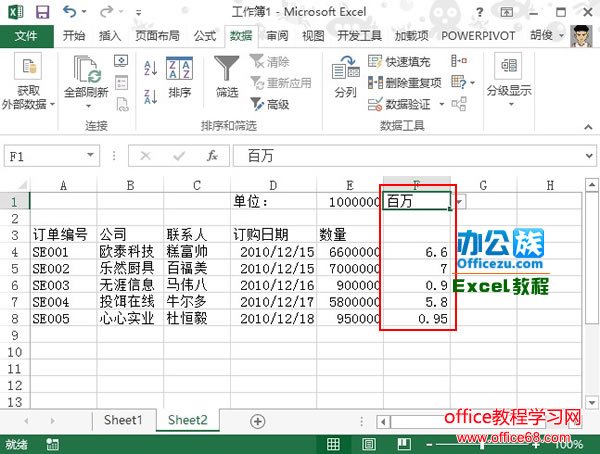Click 分级显示 outline icon
This screenshot has width=600, height=454.
click(x=509, y=66)
